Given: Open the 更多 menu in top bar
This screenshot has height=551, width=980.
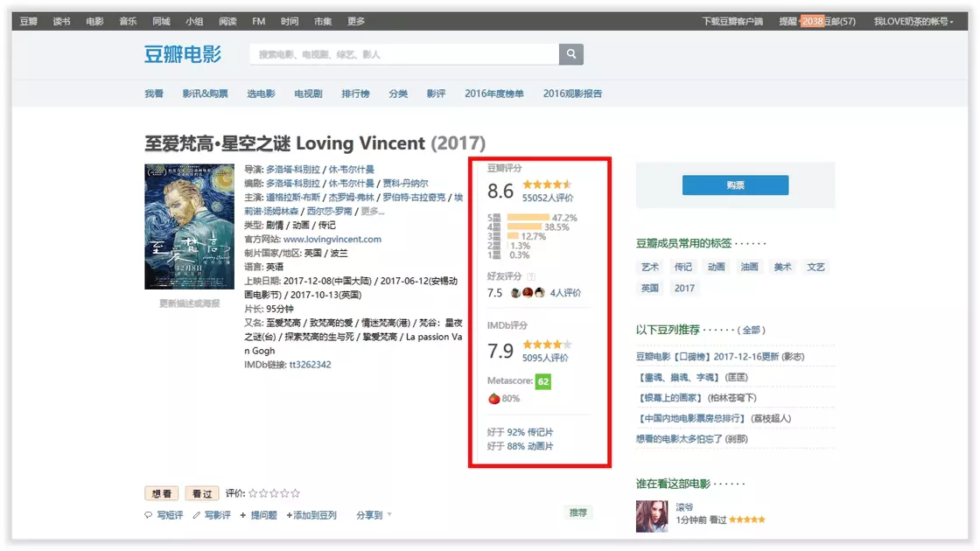Looking at the screenshot, I should pos(356,21).
